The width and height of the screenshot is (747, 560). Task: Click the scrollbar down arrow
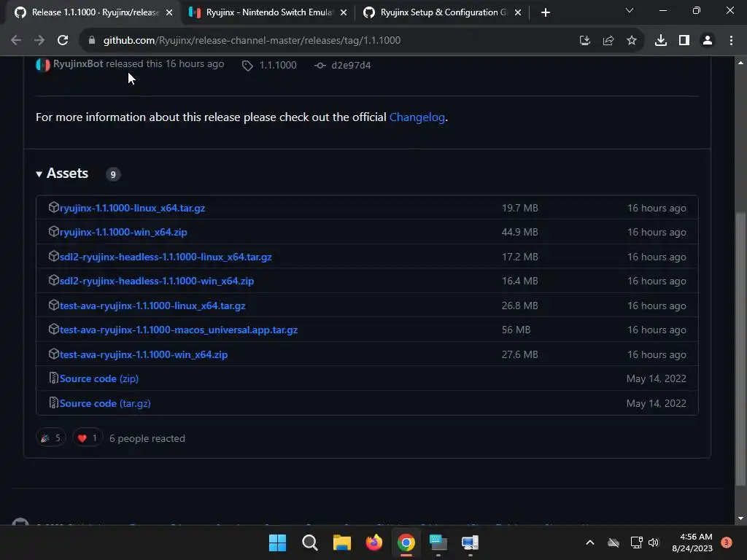740,518
